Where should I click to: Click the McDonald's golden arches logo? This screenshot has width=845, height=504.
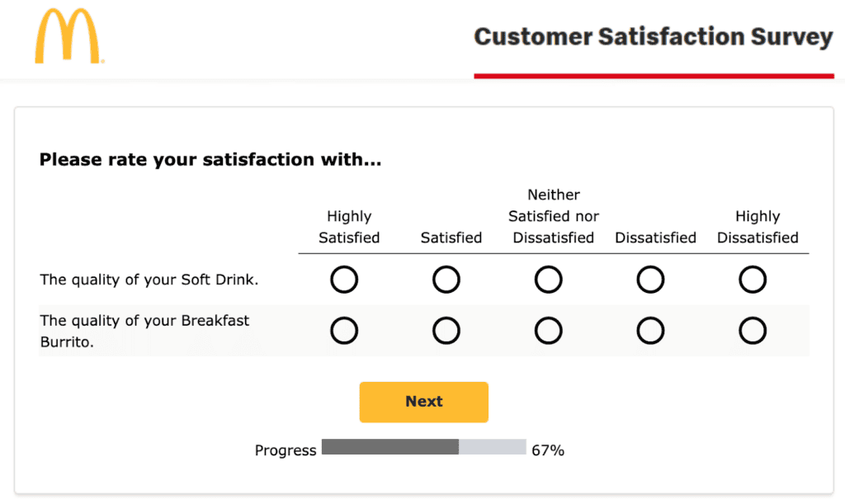point(68,37)
